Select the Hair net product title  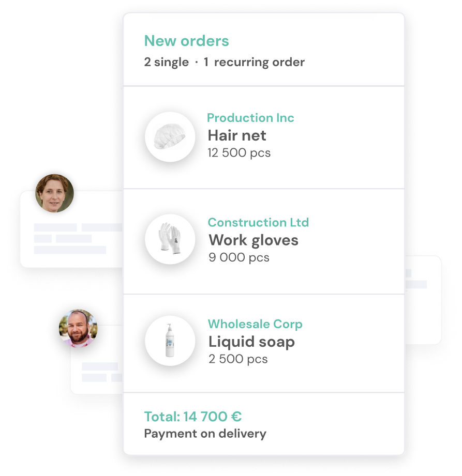[x=237, y=135]
